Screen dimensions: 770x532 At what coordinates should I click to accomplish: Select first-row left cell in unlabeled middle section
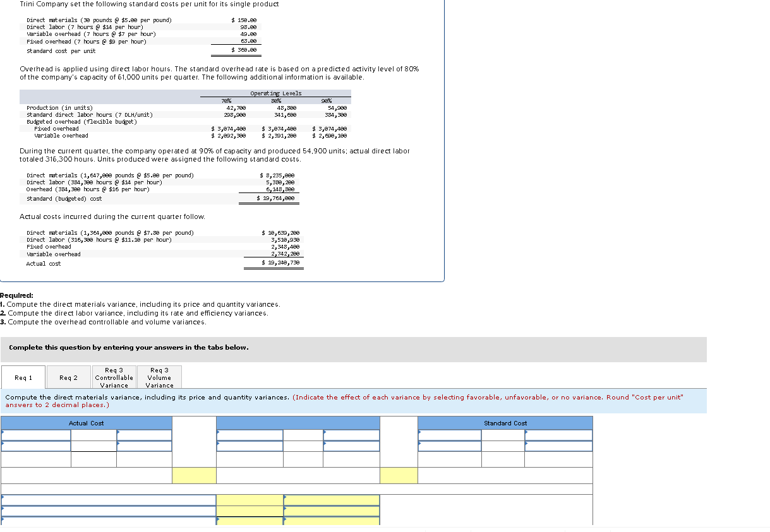[250, 435]
